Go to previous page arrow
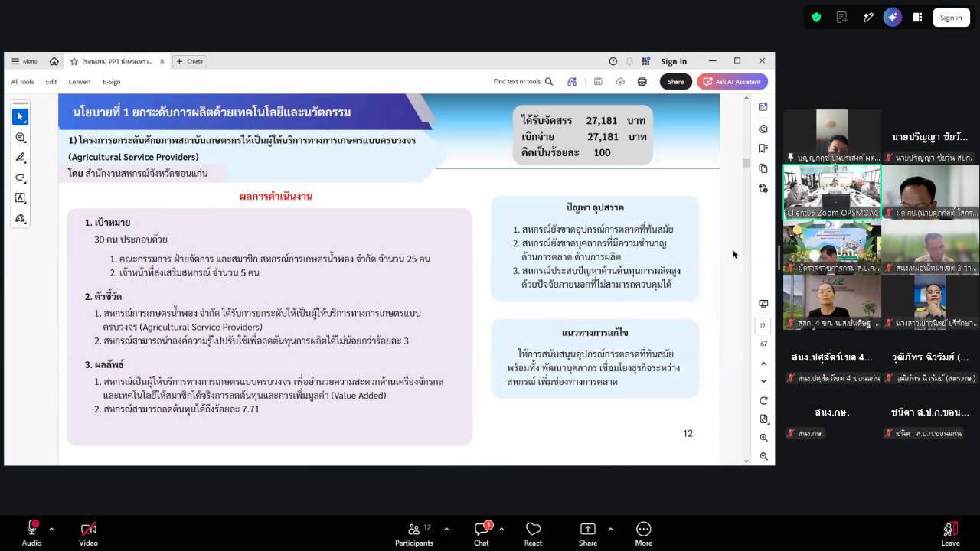 [763, 364]
